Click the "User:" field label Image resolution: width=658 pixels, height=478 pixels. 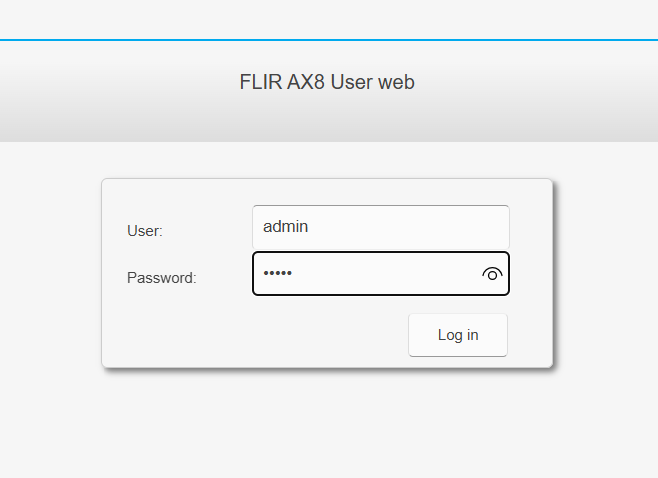pyautogui.click(x=145, y=231)
